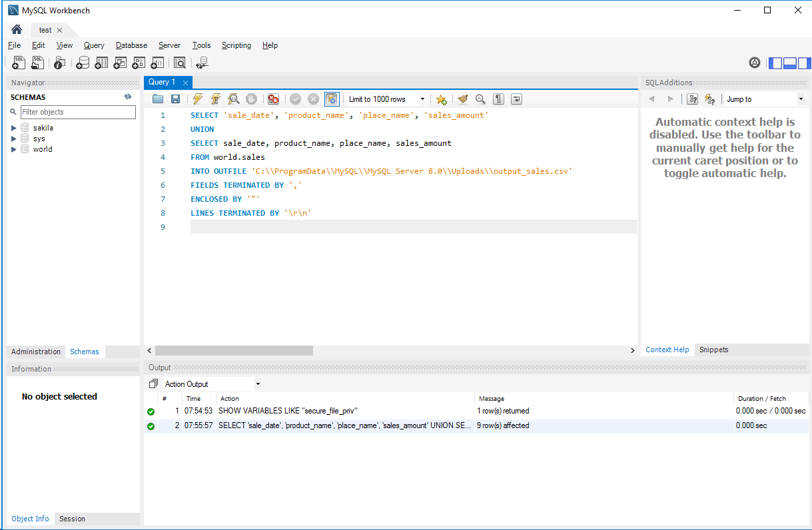
Task: Commit the current transaction icon
Action: coord(295,99)
